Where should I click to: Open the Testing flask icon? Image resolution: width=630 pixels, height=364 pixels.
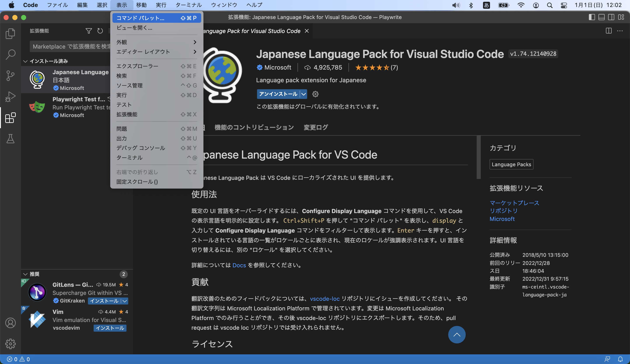coord(10,138)
